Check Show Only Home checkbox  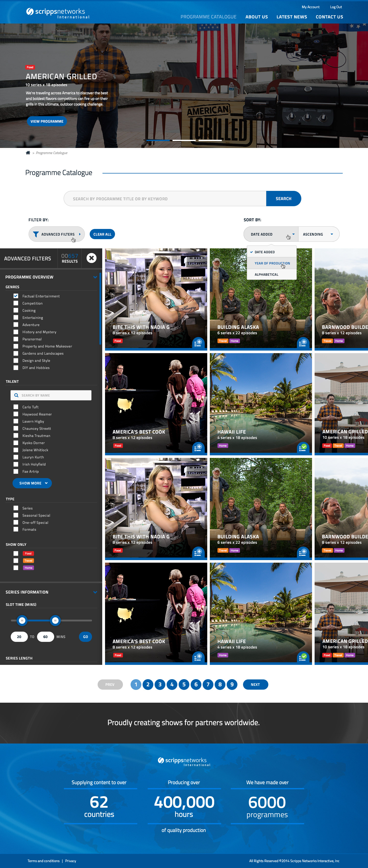16,568
